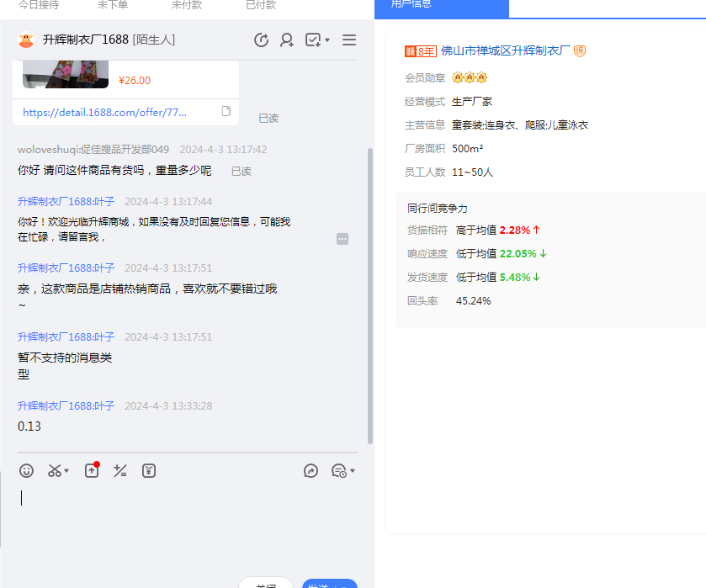This screenshot has height=588, width=706.
Task: Click the refresh history clock icon
Action: click(x=261, y=40)
